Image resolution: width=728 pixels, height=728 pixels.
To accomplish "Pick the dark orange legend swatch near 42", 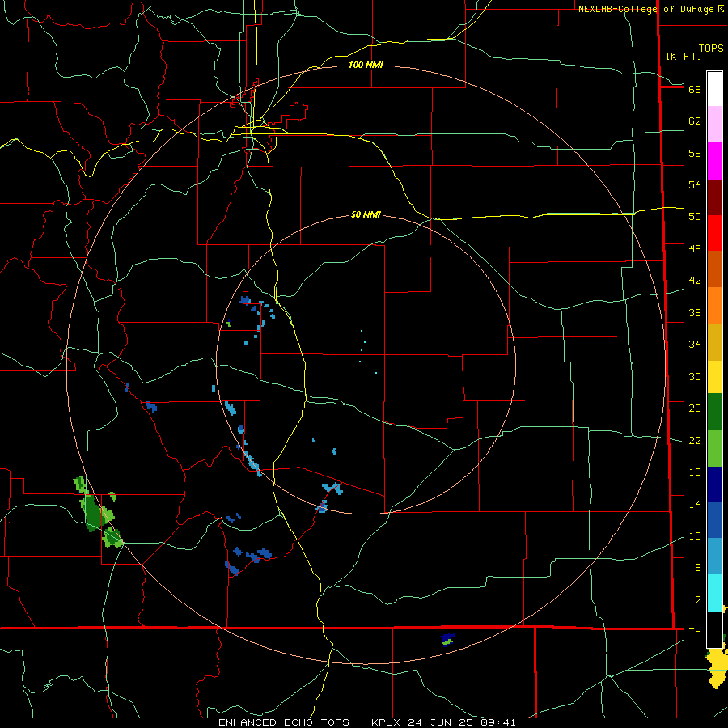I will click(714, 269).
